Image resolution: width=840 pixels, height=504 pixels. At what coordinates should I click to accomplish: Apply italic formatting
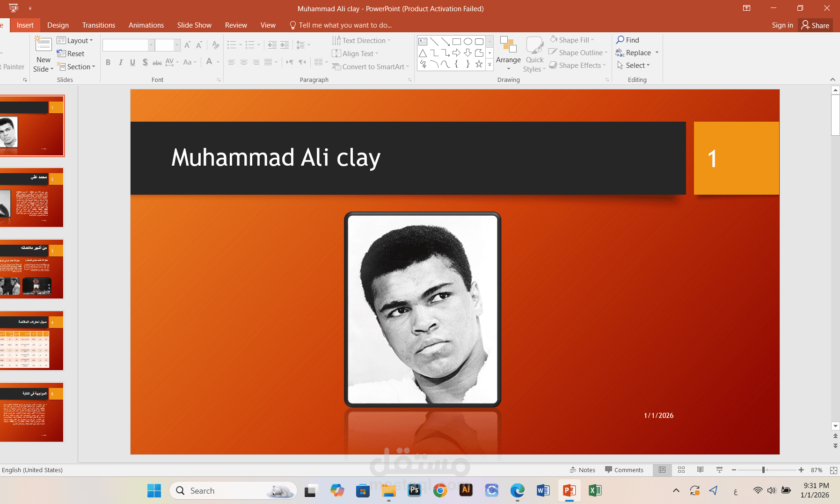(x=120, y=62)
